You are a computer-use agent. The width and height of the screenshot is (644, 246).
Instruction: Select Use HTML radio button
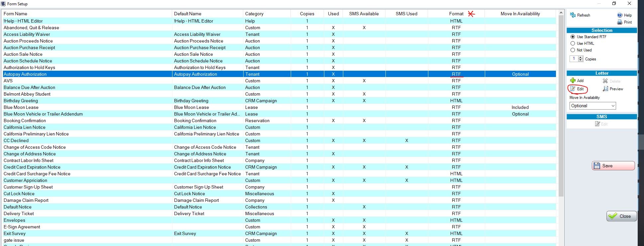point(573,43)
